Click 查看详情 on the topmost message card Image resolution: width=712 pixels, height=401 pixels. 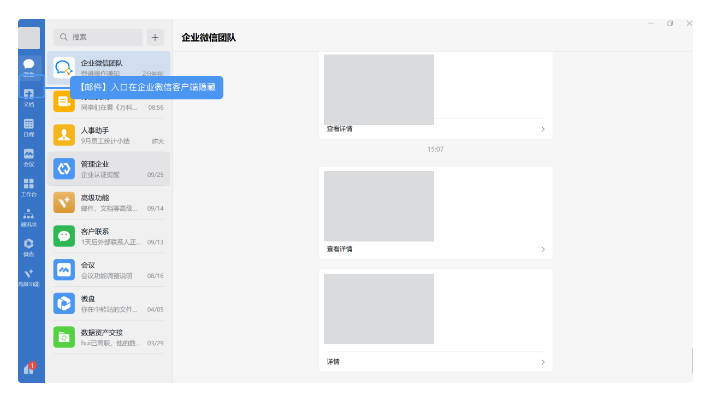click(340, 129)
